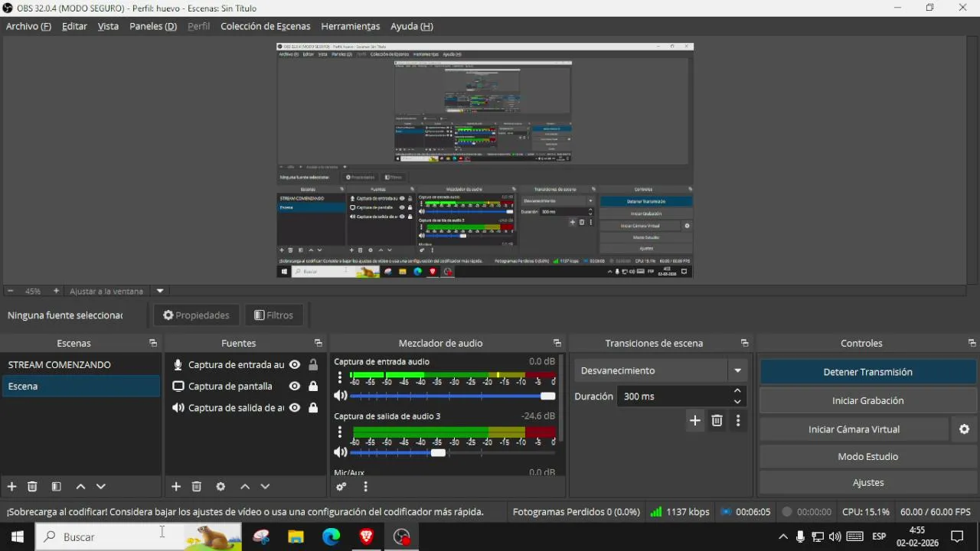Image resolution: width=980 pixels, height=551 pixels.
Task: Hide the Captura de salida de audio source
Action: 294,408
